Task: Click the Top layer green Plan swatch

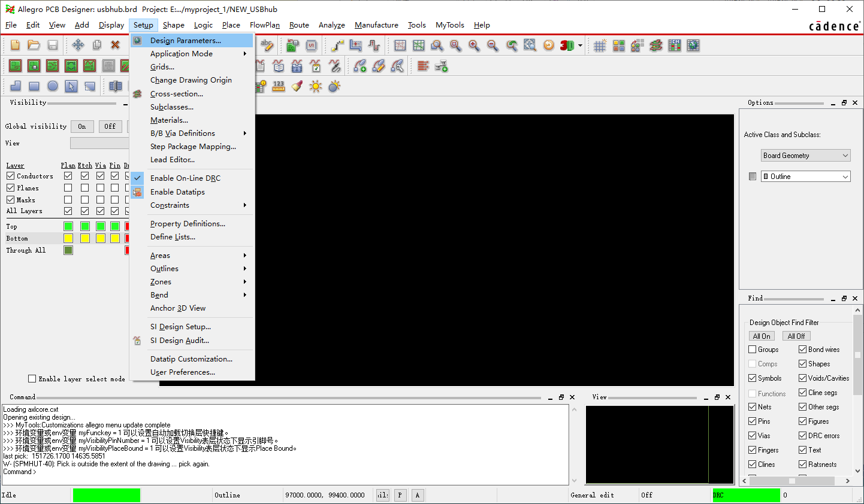Action: [x=68, y=226]
